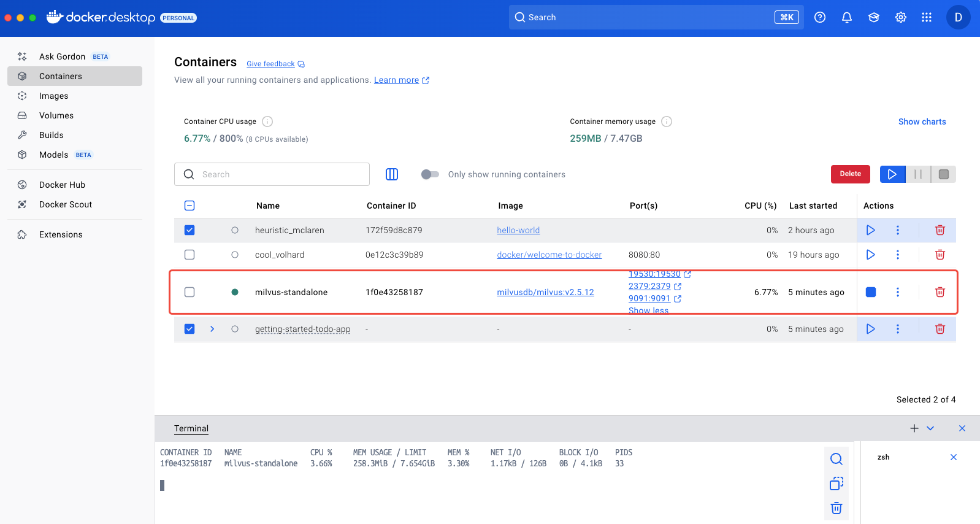Show CPU usage info tooltip icon
The height and width of the screenshot is (524, 980).
[267, 121]
